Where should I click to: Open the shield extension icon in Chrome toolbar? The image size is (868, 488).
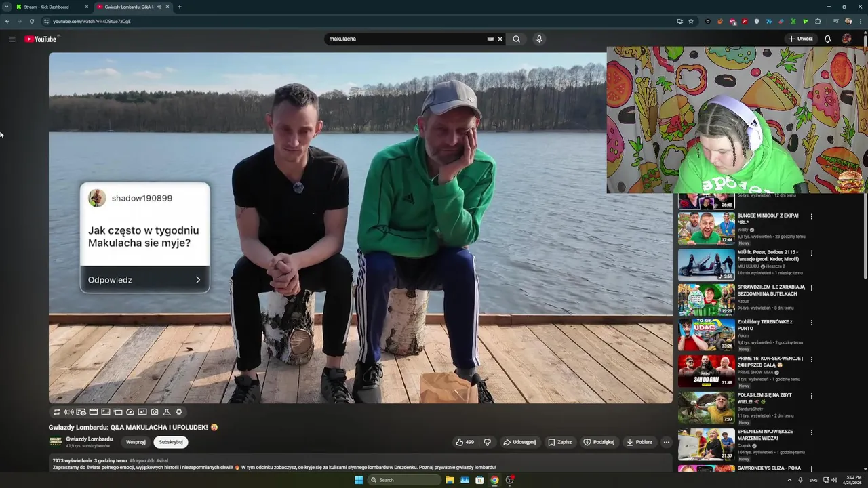pos(757,21)
